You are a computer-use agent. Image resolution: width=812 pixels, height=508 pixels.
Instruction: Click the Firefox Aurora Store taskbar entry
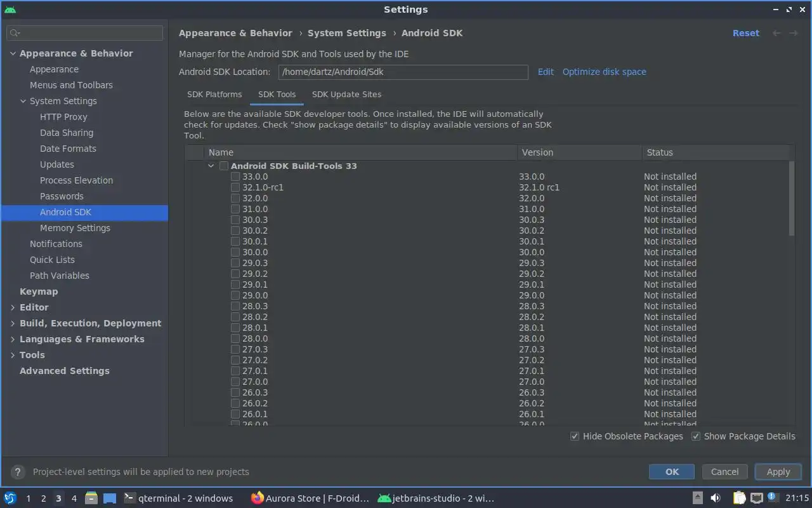click(x=310, y=498)
